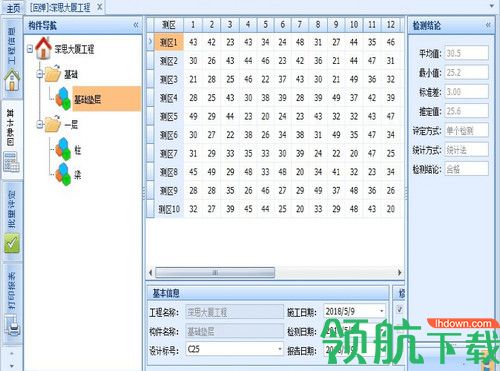Open the 施工日期 date dropdown
The width and height of the screenshot is (500, 371).
(x=382, y=311)
